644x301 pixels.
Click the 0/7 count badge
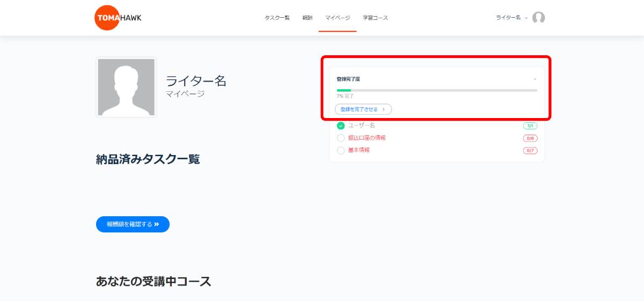coord(530,150)
